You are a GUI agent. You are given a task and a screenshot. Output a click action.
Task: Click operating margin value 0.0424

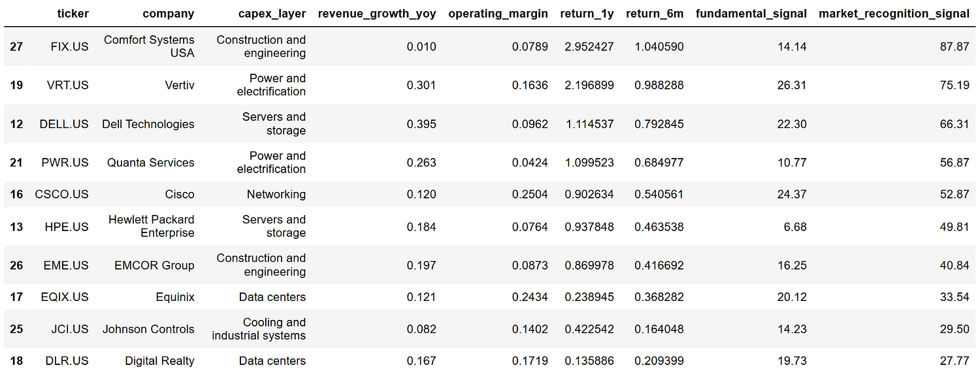(530, 163)
